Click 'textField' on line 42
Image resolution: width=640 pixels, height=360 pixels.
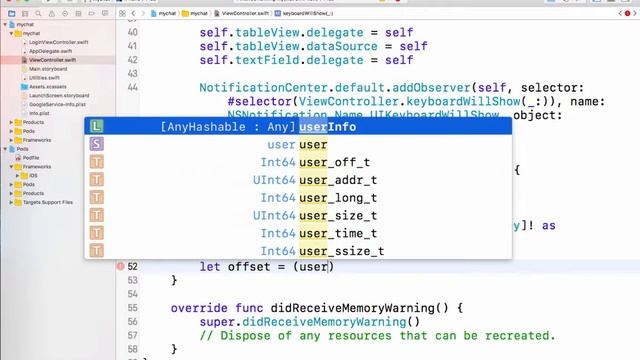point(267,60)
